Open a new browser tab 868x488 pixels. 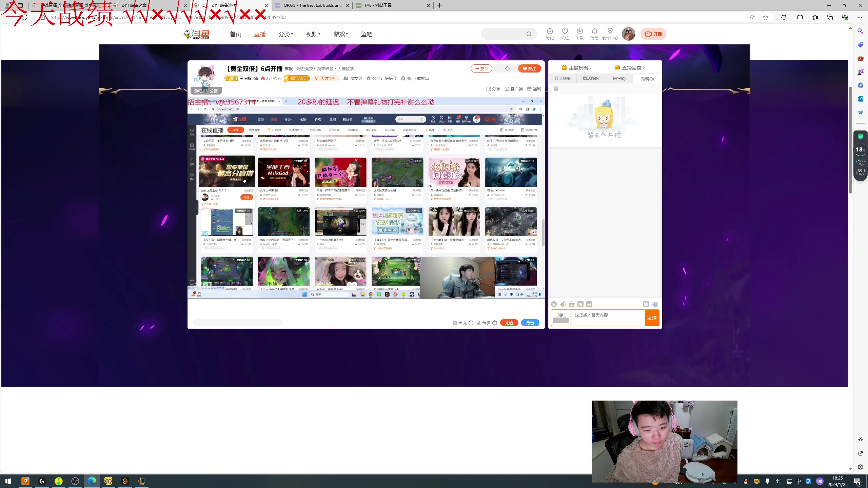point(440,5)
